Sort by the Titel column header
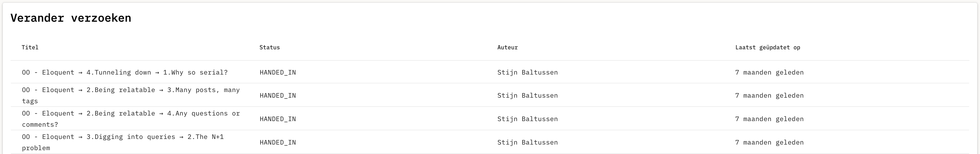Image resolution: width=980 pixels, height=154 pixels. pos(30,48)
